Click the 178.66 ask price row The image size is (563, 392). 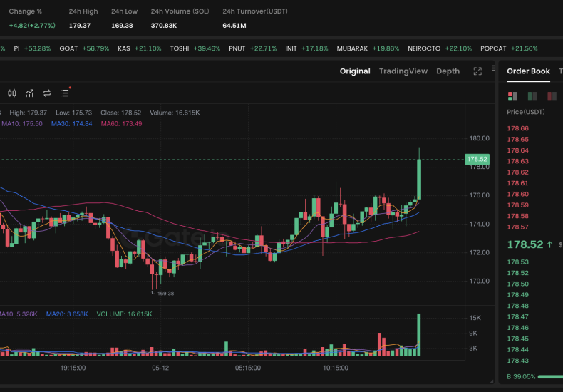(517, 128)
